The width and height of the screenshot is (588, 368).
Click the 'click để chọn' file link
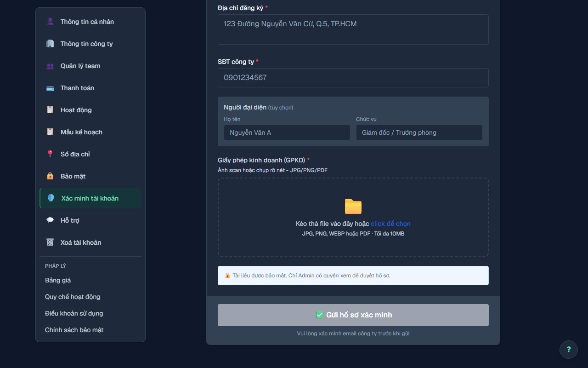391,224
